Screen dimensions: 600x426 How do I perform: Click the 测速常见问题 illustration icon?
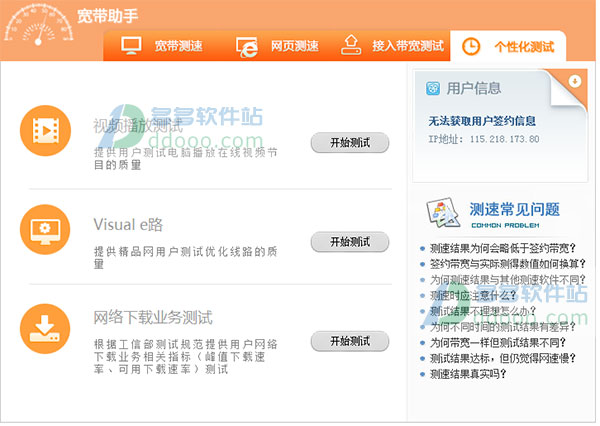point(443,212)
